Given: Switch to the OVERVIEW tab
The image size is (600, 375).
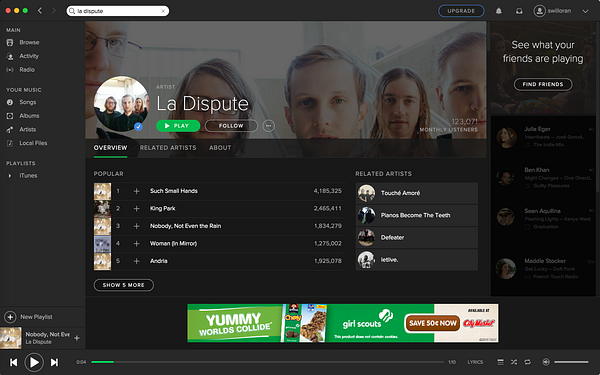Looking at the screenshot, I should point(110,148).
